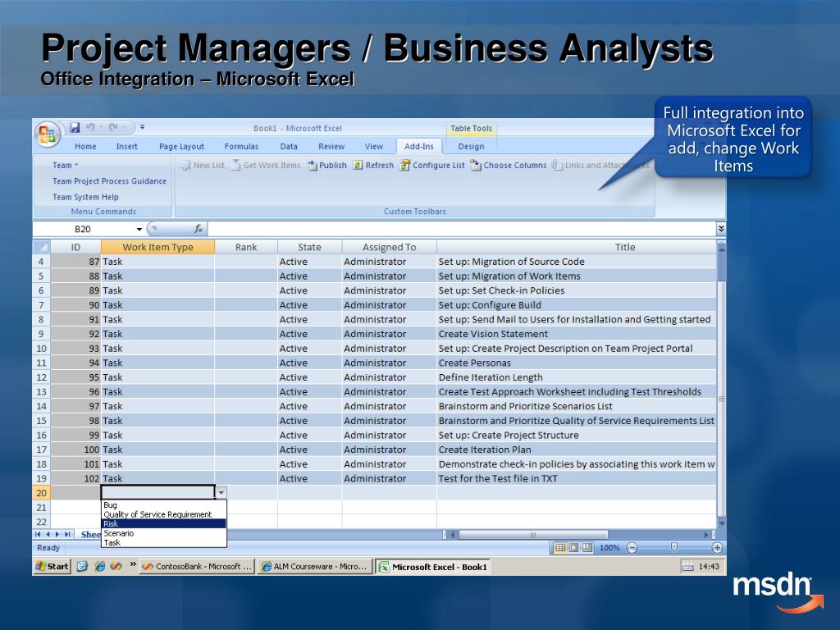
Task: Click Choose Columns button
Action: pyautogui.click(x=509, y=165)
